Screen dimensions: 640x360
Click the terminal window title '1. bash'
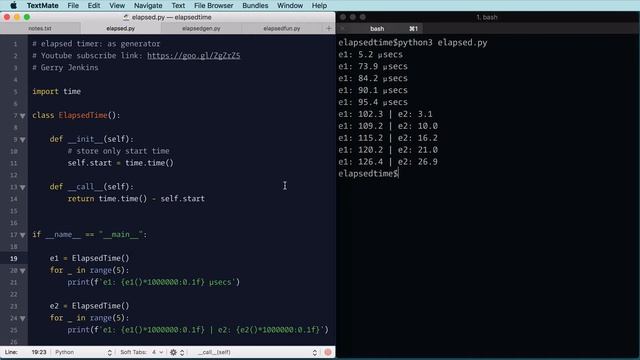point(487,17)
